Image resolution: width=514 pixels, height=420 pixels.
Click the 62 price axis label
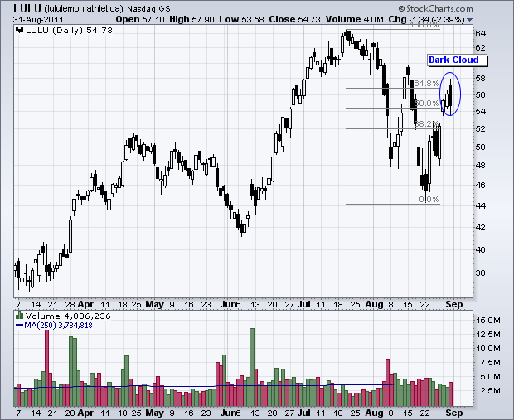click(481, 48)
